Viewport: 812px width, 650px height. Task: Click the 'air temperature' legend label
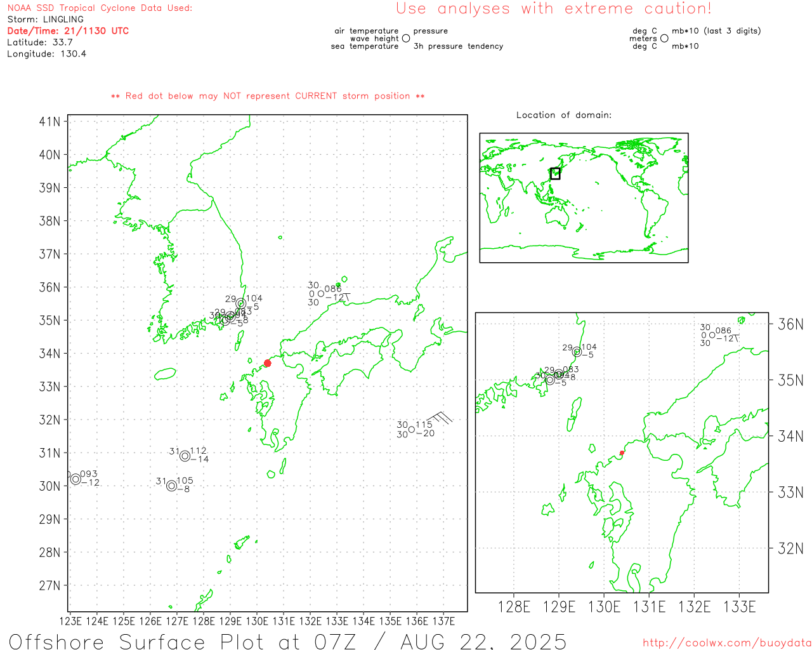pos(367,30)
